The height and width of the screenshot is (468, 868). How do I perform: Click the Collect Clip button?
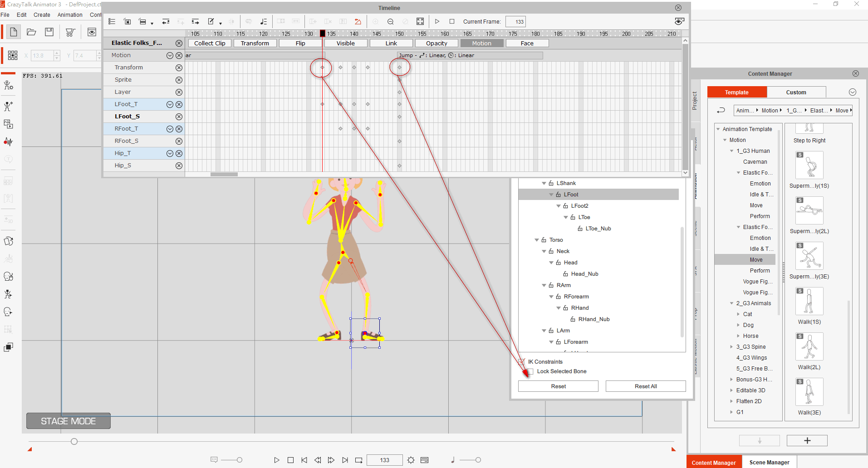coord(210,43)
